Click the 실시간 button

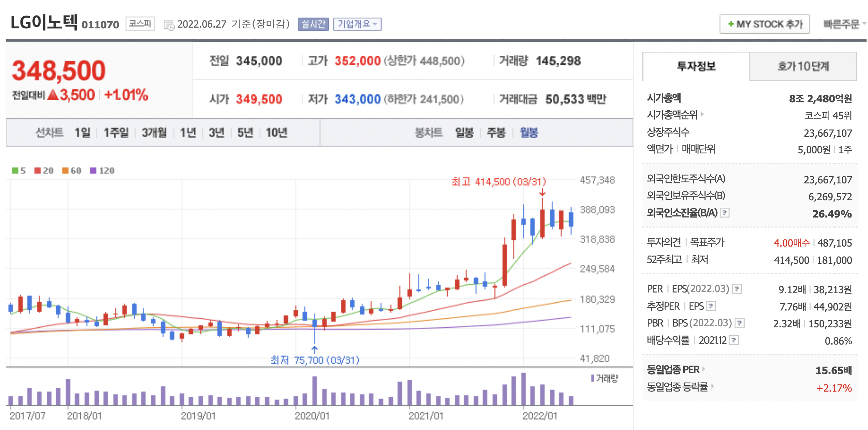[x=313, y=24]
